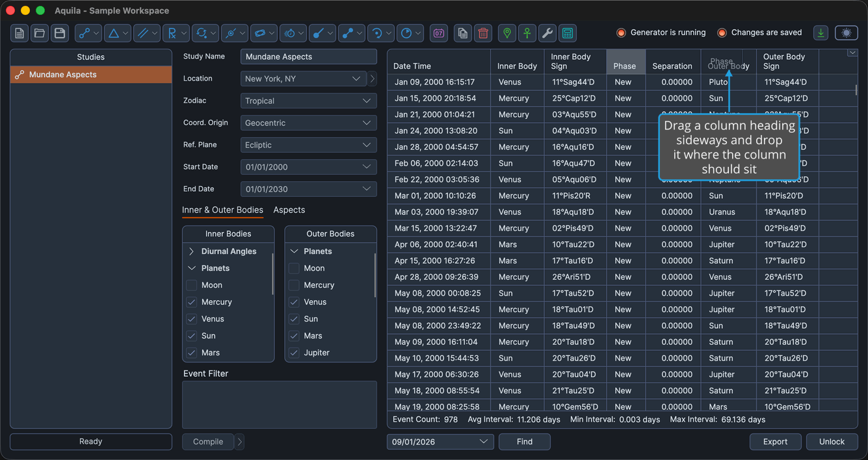Uncheck Mars in the Inner Bodies list
Screen dimensions: 868x460
click(191, 353)
